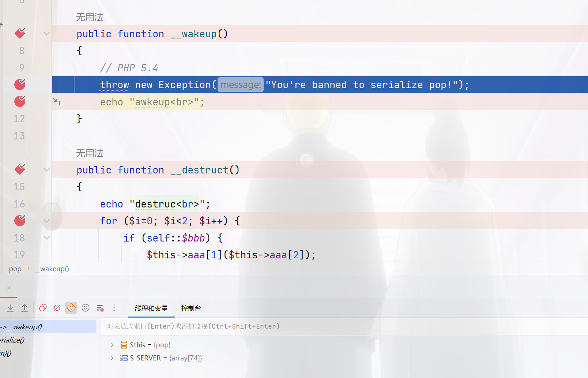Expand the $this variable node
This screenshot has height=378, width=588.
[112, 345]
